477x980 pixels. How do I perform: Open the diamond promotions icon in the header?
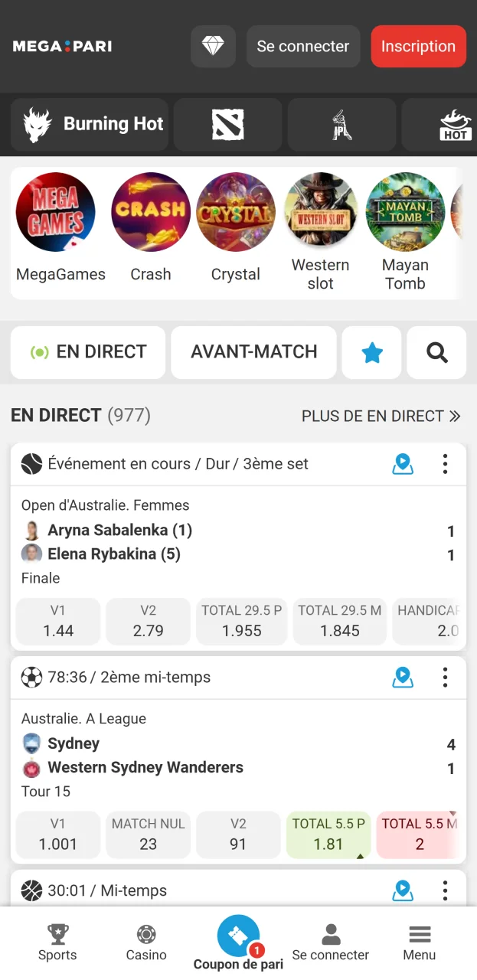[x=213, y=46]
